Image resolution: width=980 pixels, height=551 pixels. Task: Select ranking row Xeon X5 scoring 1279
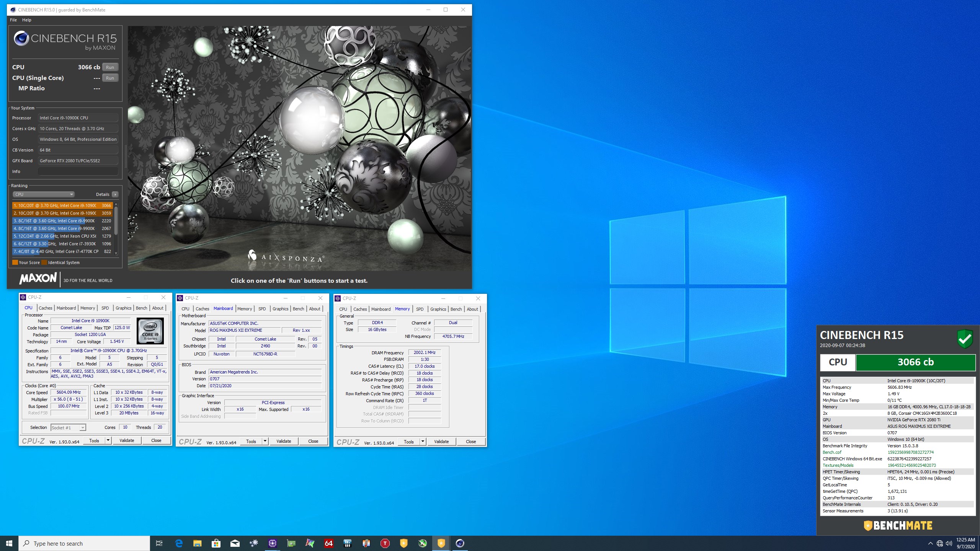(62, 236)
